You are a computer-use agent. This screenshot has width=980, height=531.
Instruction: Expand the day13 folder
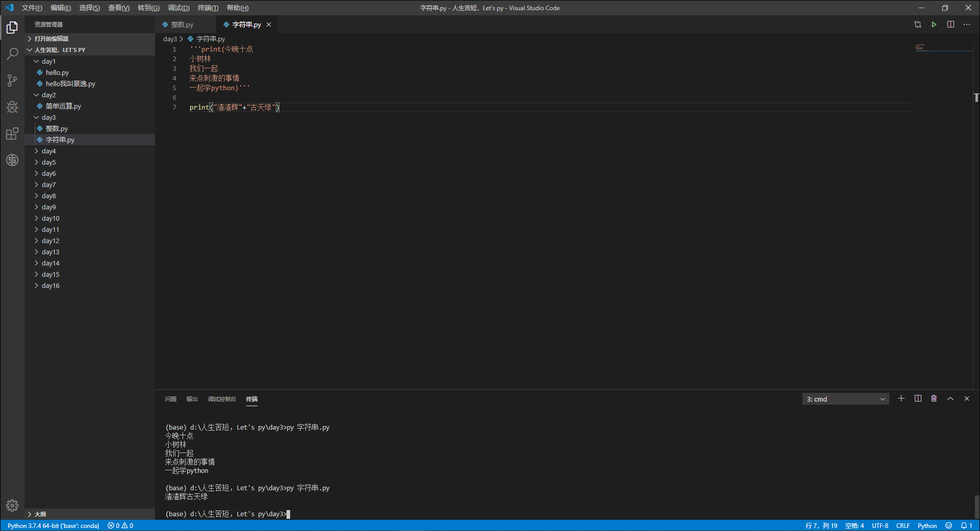[x=89, y=252]
